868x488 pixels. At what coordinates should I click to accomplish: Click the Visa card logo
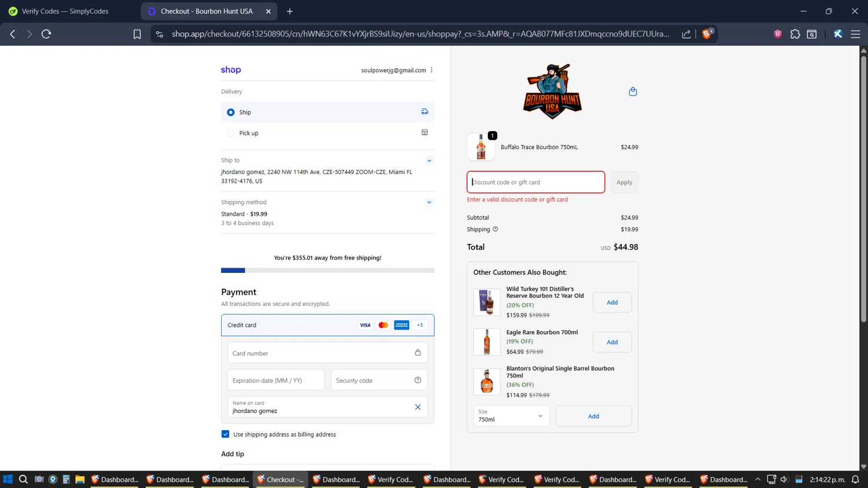click(x=365, y=325)
